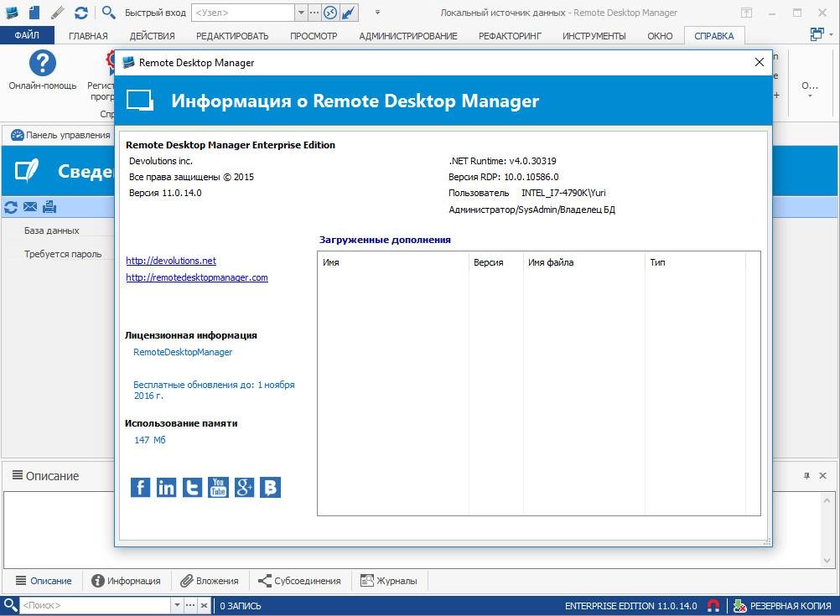Click the magnifier search icon in top toolbar

[108, 12]
